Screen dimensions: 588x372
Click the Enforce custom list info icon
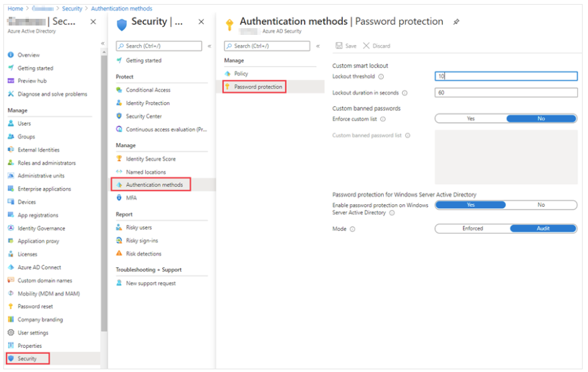click(x=383, y=119)
